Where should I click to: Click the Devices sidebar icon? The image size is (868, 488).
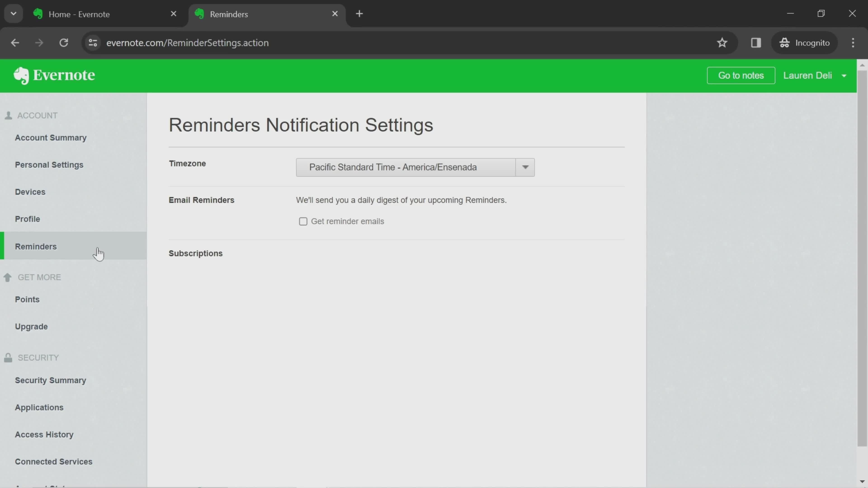(x=30, y=191)
